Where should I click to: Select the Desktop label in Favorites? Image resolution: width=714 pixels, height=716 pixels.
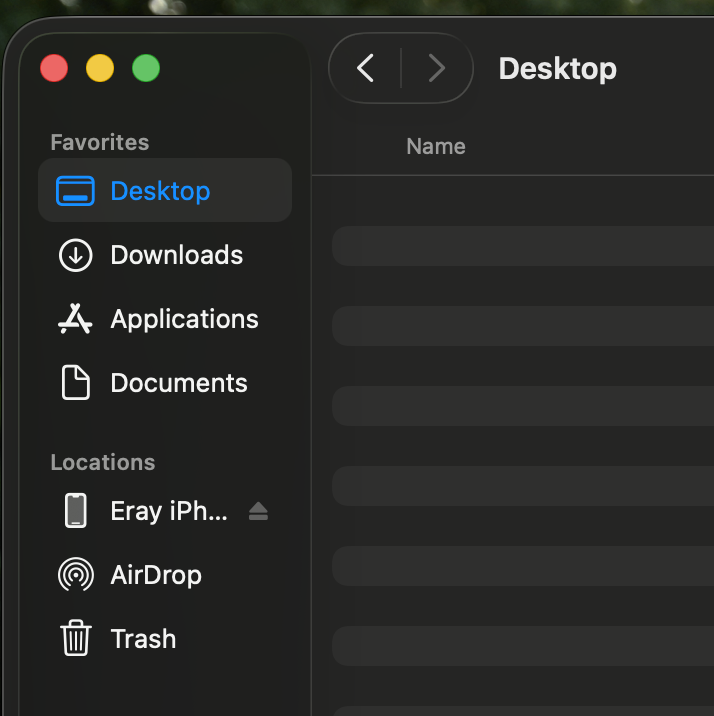click(160, 191)
